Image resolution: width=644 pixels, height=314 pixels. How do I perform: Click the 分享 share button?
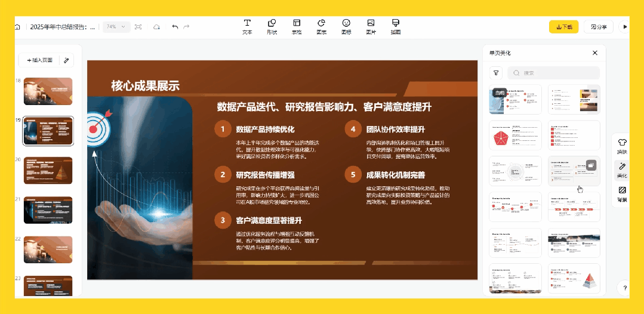(x=599, y=27)
